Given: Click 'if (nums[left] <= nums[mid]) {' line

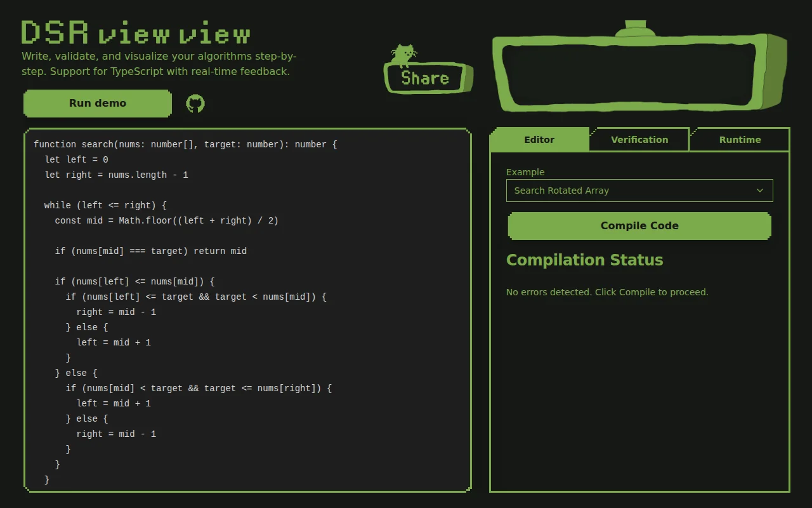Looking at the screenshot, I should (x=135, y=281).
